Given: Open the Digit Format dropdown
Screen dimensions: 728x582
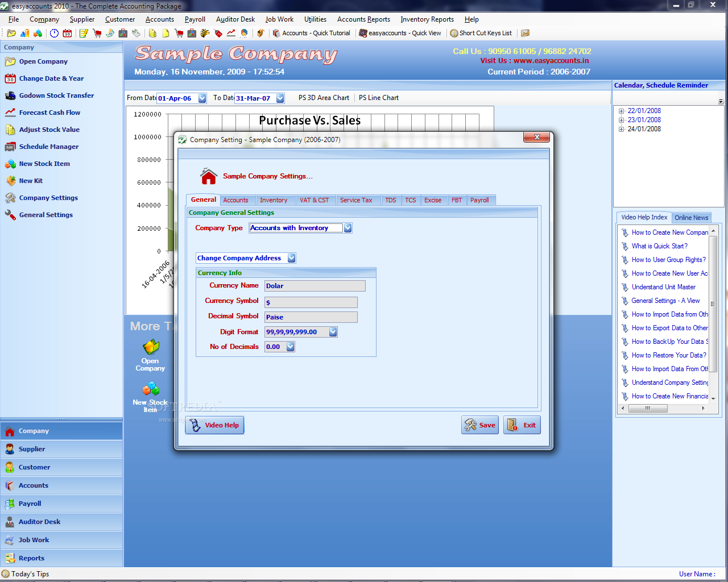Looking at the screenshot, I should (x=333, y=332).
